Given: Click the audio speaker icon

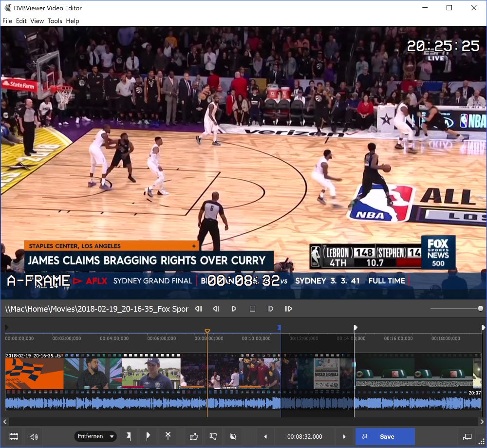Looking at the screenshot, I should click(x=33, y=437).
